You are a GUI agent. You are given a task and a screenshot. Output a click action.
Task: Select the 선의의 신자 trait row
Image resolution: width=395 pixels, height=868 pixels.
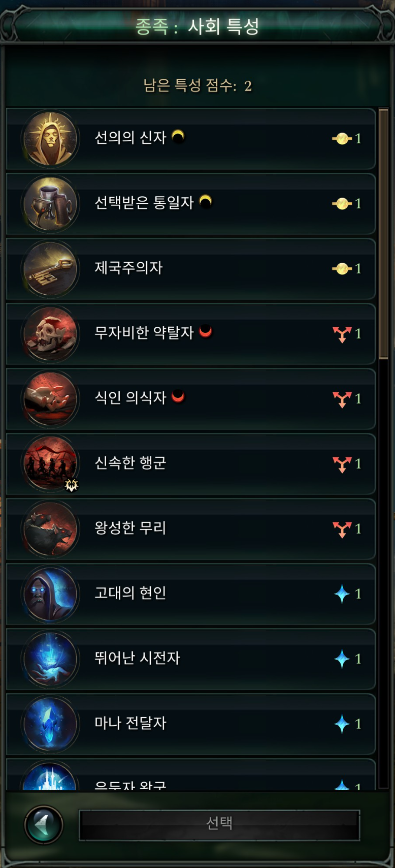[x=190, y=139]
